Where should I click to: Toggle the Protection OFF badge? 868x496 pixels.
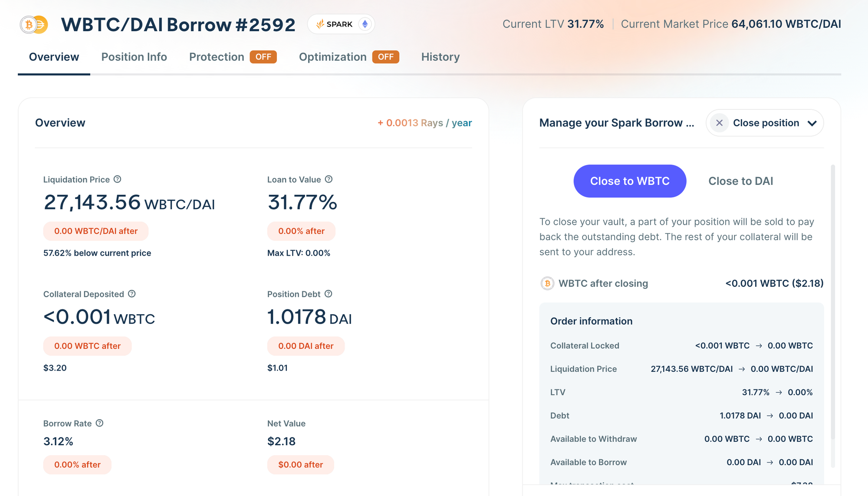coord(263,57)
